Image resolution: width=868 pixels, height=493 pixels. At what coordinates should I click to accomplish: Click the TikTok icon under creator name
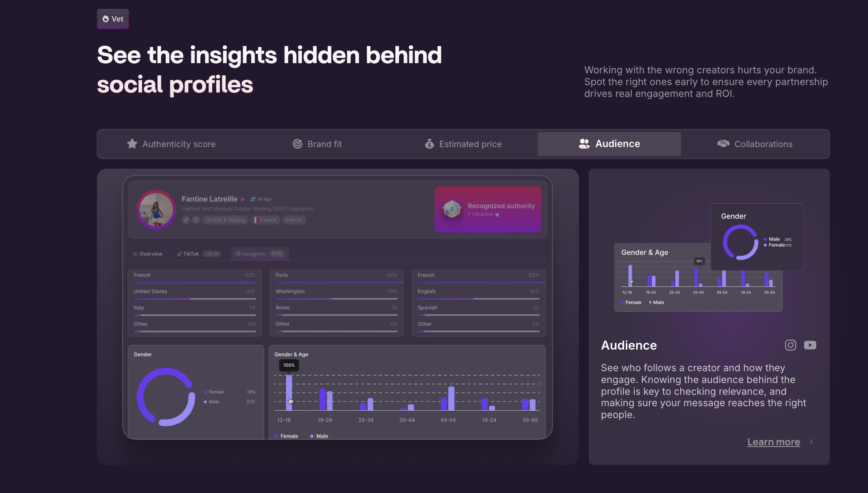(x=186, y=220)
